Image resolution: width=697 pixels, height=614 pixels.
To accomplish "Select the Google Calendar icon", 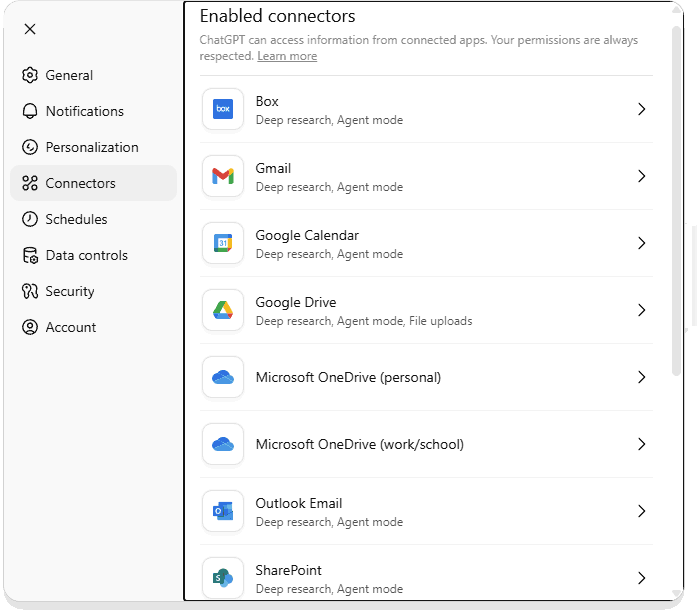I will coord(223,243).
